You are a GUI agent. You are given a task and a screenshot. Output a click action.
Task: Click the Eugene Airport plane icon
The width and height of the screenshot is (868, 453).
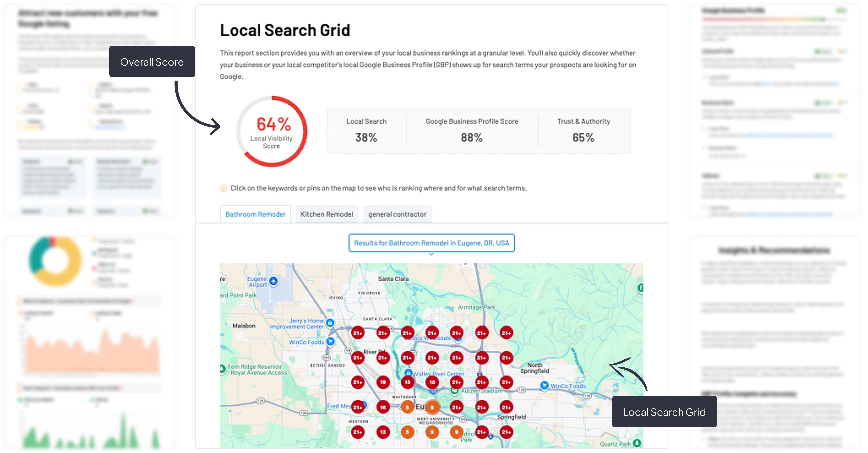coord(274,281)
